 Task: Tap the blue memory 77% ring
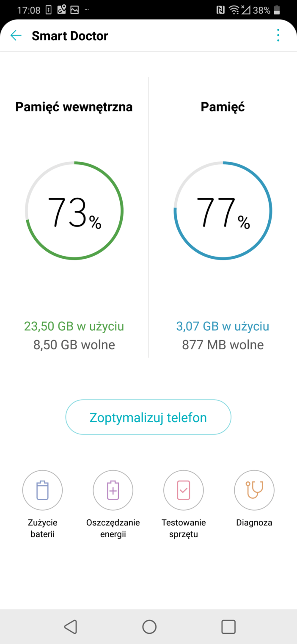223,210
